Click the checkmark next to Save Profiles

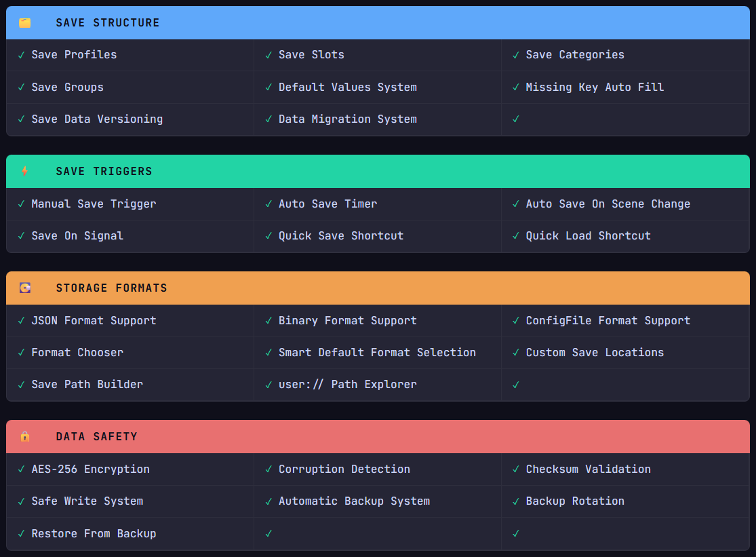(22, 55)
